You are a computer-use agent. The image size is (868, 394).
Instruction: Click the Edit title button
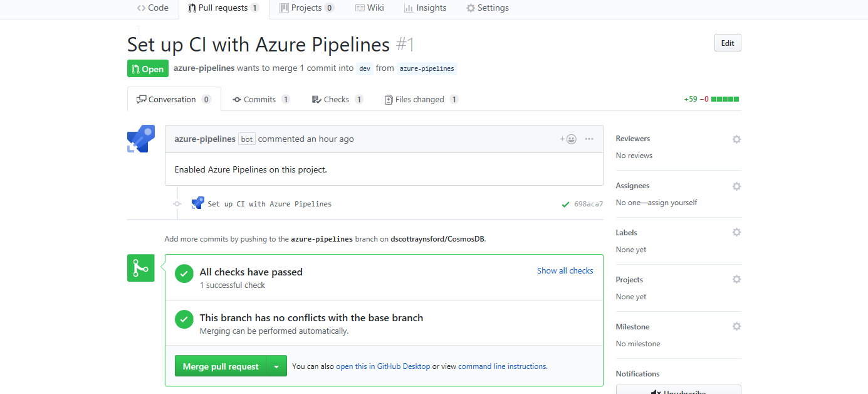[x=727, y=43]
